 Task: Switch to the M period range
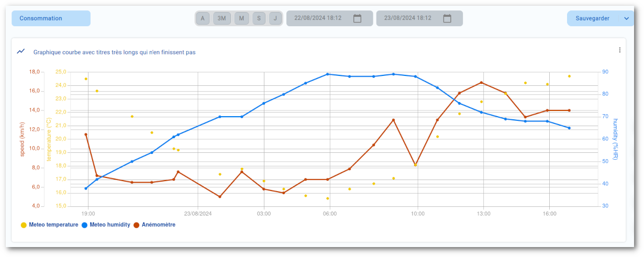coord(241,18)
